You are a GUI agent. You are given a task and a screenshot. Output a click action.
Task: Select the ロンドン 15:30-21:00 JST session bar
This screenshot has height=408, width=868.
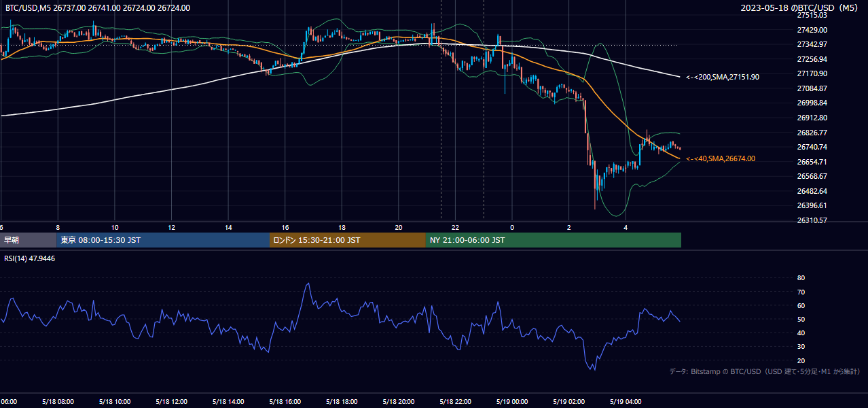coord(348,240)
